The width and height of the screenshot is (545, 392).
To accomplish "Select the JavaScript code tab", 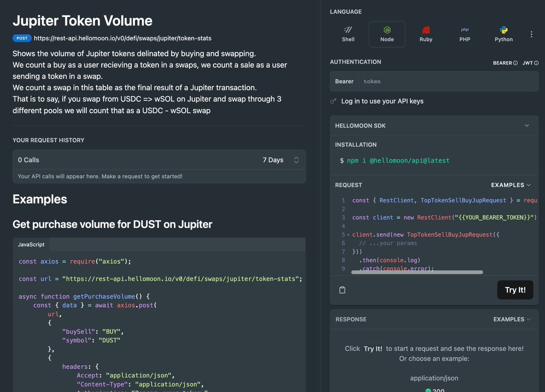I will [31, 244].
